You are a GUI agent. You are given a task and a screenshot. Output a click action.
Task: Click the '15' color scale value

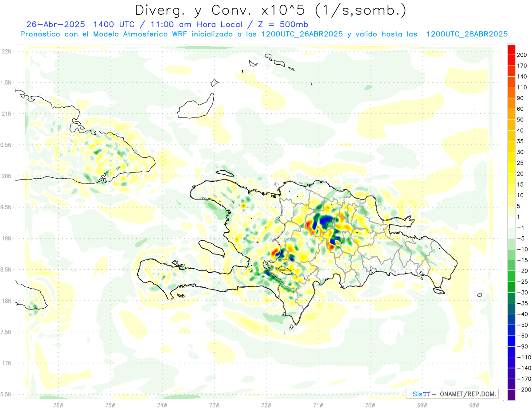coord(521,184)
